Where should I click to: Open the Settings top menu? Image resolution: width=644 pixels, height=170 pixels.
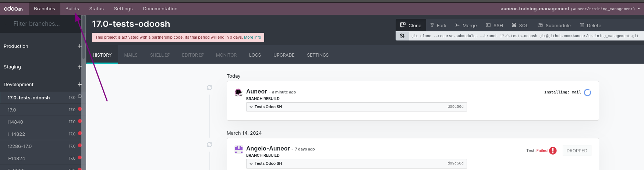(x=123, y=8)
